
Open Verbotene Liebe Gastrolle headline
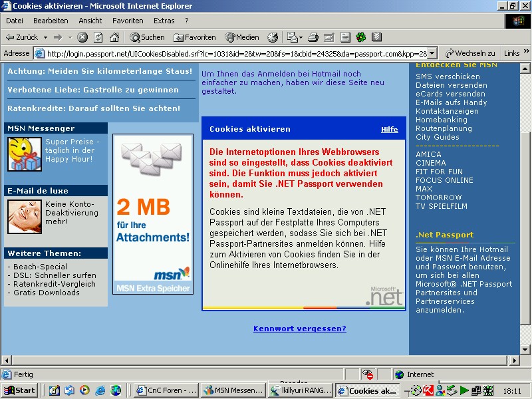[93, 90]
